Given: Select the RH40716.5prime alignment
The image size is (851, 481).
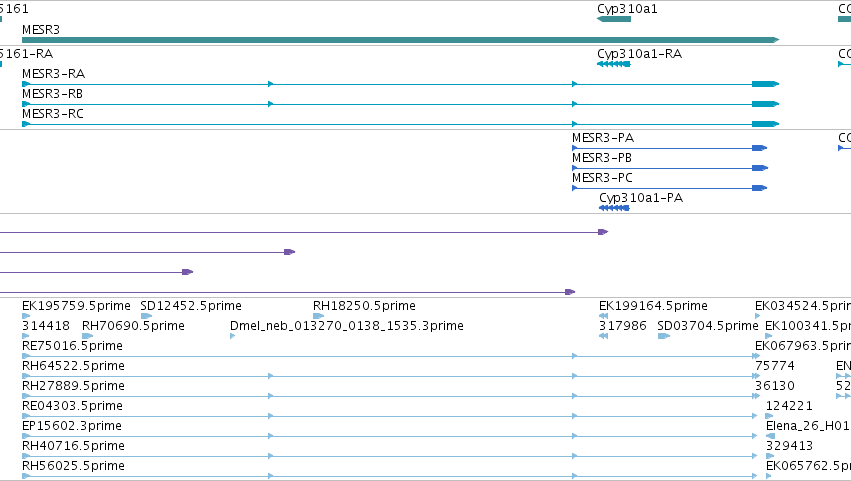Looking at the screenshot, I should coord(390,456).
